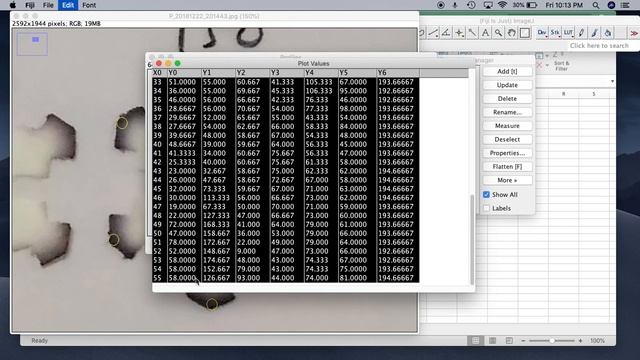Select the Straight Line tool in Fiji toolbar
The width and height of the screenshot is (640, 360).
[x=433, y=33]
